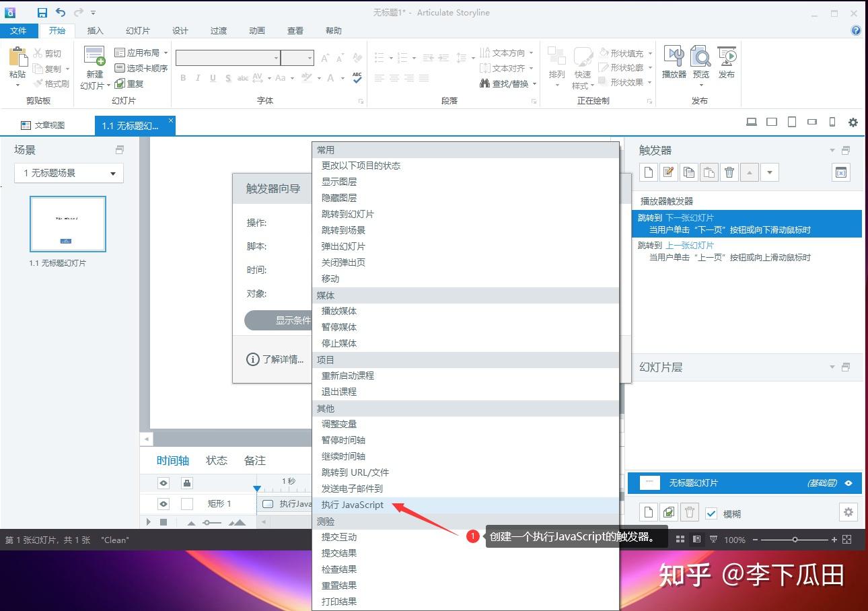
Task: Click the zoom slider in status bar
Action: (x=795, y=540)
